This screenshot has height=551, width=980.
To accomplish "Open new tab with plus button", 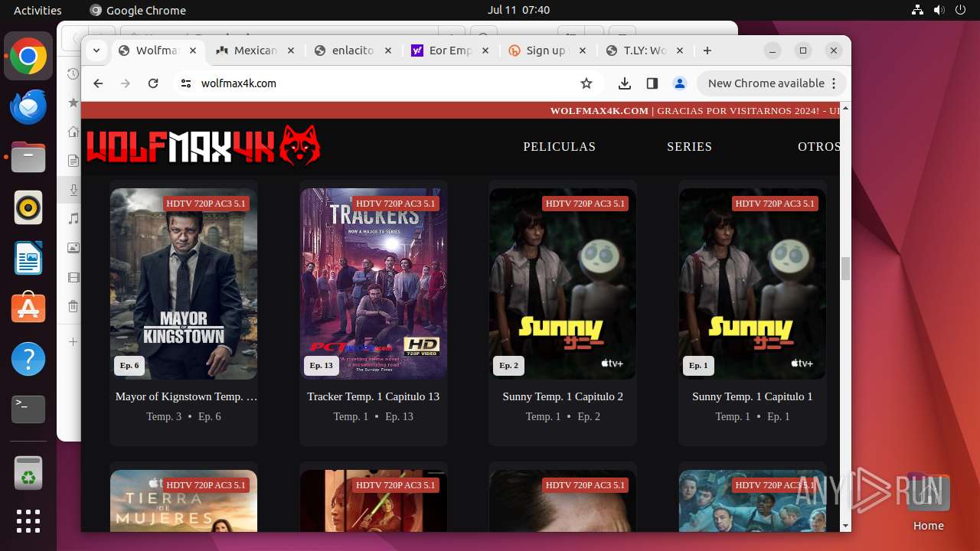I will 707,51.
